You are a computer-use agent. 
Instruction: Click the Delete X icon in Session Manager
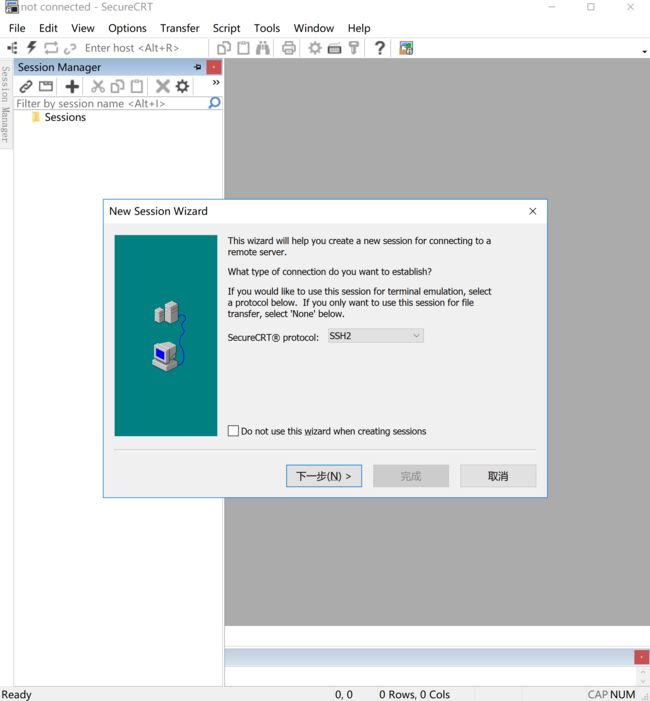pos(163,86)
